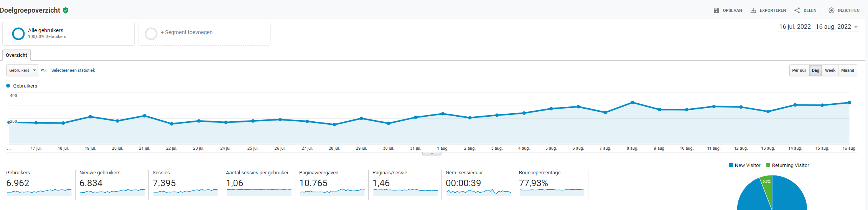Click the 00:00:39 session duration value
This screenshot has width=868, height=210.
(x=463, y=183)
